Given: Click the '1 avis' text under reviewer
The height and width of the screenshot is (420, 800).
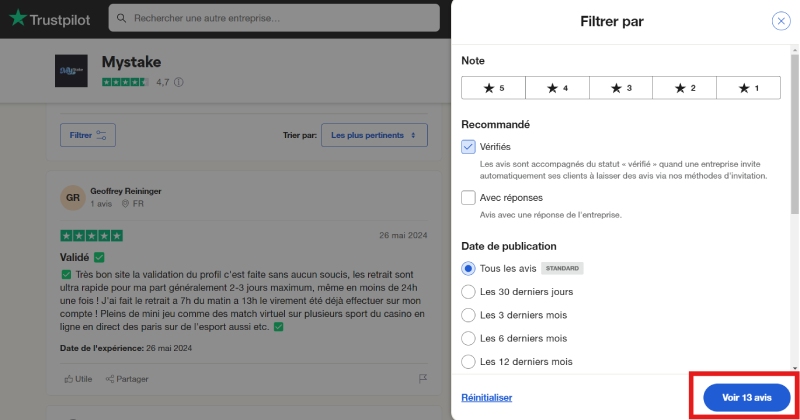Looking at the screenshot, I should (101, 204).
